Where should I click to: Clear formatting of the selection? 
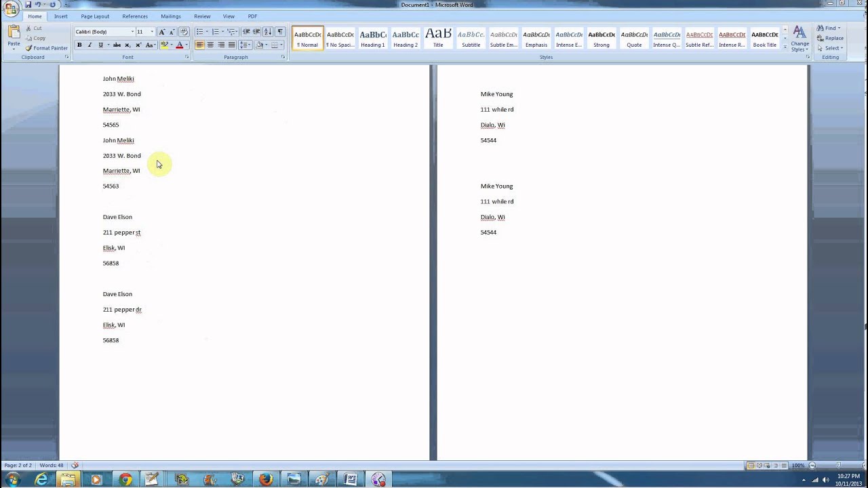184,32
